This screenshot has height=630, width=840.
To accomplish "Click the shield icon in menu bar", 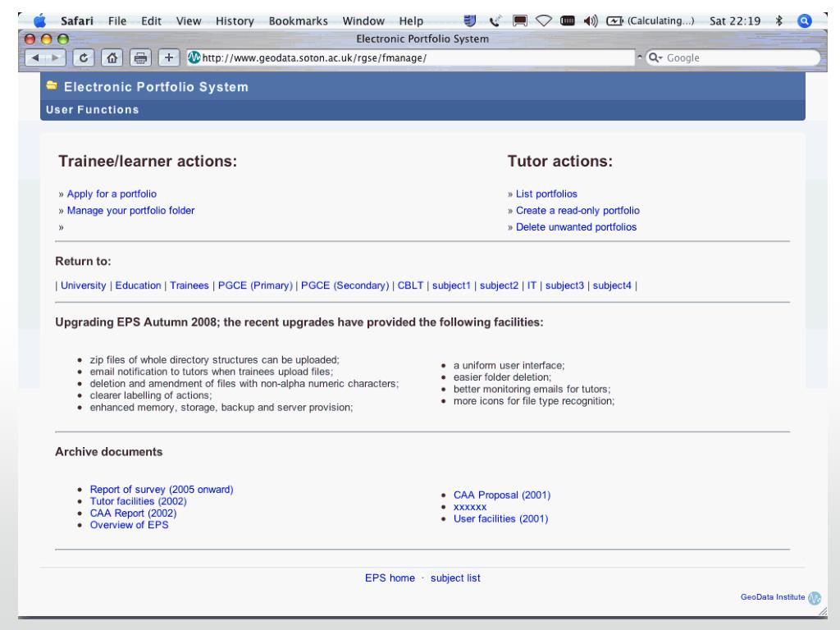I will [470, 21].
